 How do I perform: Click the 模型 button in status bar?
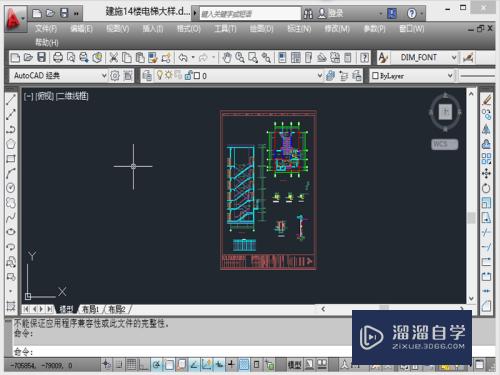tap(294, 365)
